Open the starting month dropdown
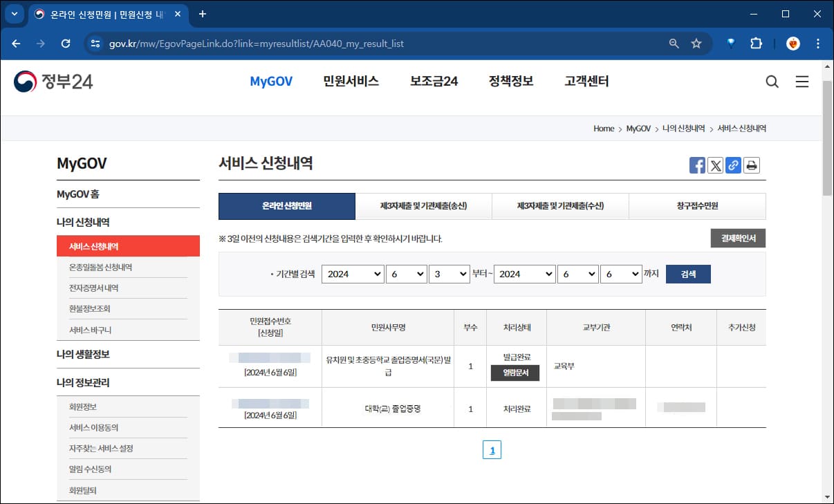834x504 pixels. (407, 274)
